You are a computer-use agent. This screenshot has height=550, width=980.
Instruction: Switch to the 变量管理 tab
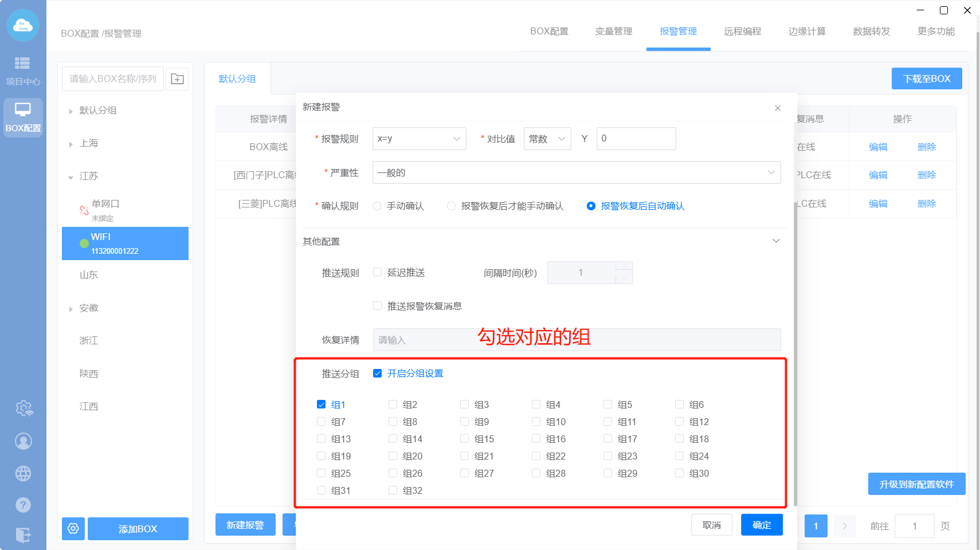tap(613, 32)
